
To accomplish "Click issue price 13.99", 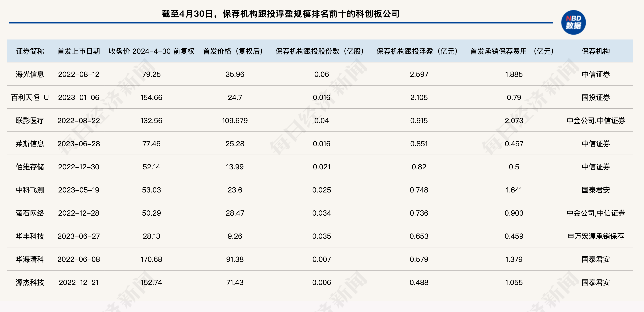I will point(235,167).
